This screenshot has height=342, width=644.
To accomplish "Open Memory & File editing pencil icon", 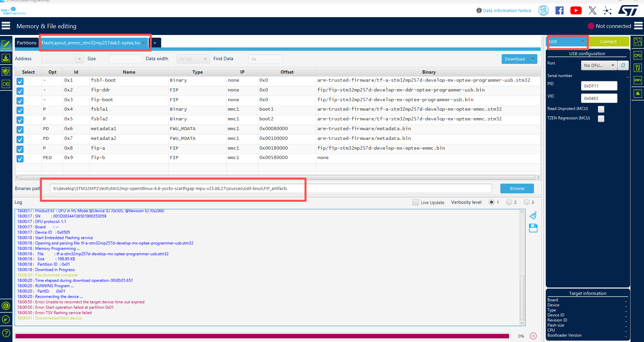I will pos(6,44).
